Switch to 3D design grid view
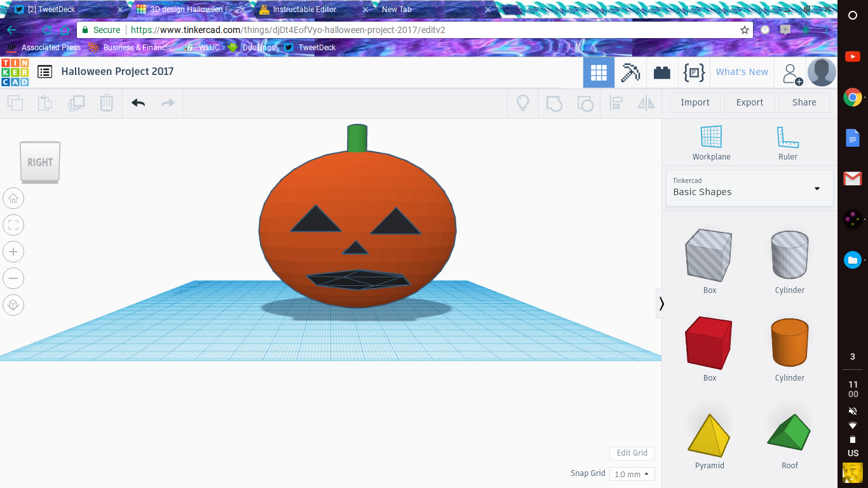 click(x=599, y=72)
